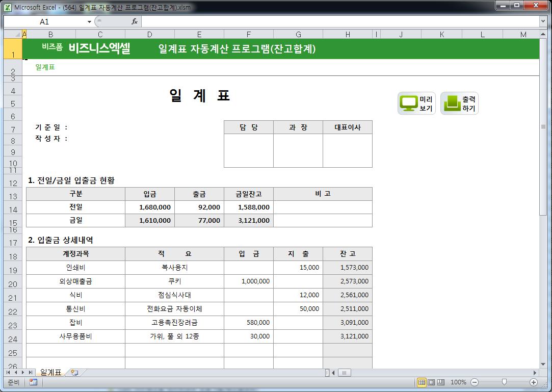Go to next sheet navigation arrow

click(x=23, y=372)
